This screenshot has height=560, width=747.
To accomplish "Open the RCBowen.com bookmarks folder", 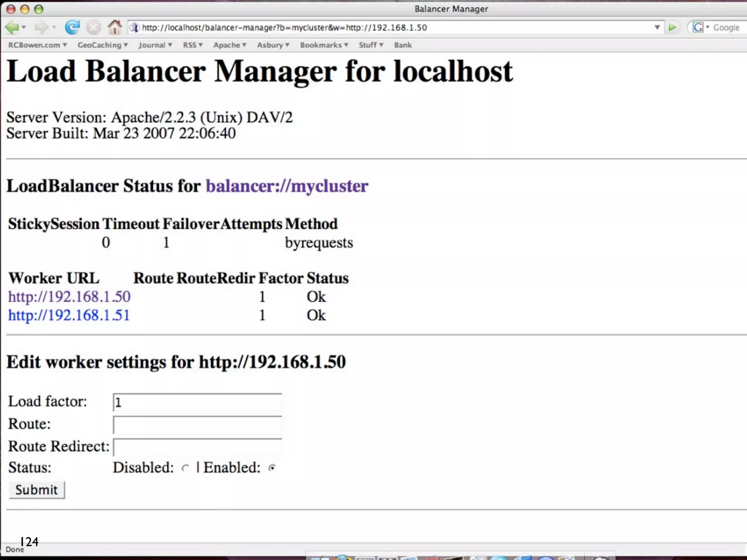I will (x=37, y=45).
